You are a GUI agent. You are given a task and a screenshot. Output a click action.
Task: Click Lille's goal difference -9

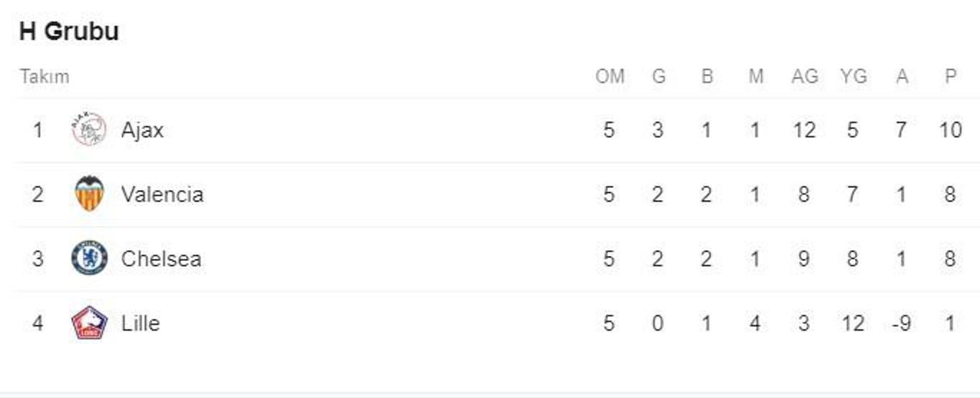(x=900, y=323)
